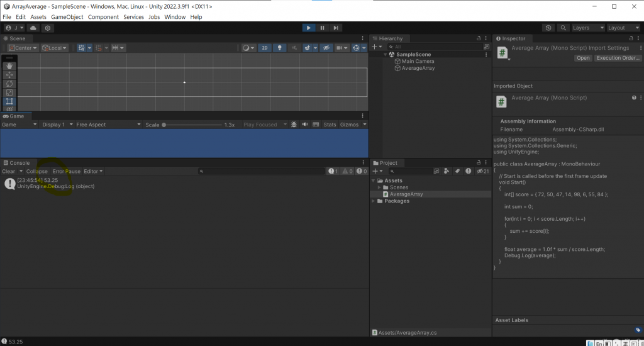This screenshot has height=346, width=644.
Task: Click the Hierarchy search field
Action: click(435, 47)
